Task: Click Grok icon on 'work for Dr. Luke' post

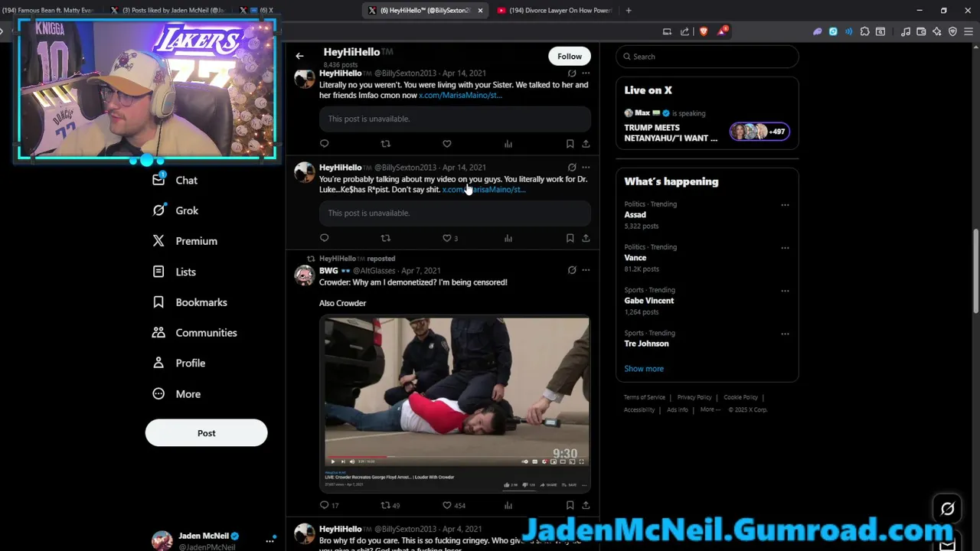Action: tap(572, 167)
